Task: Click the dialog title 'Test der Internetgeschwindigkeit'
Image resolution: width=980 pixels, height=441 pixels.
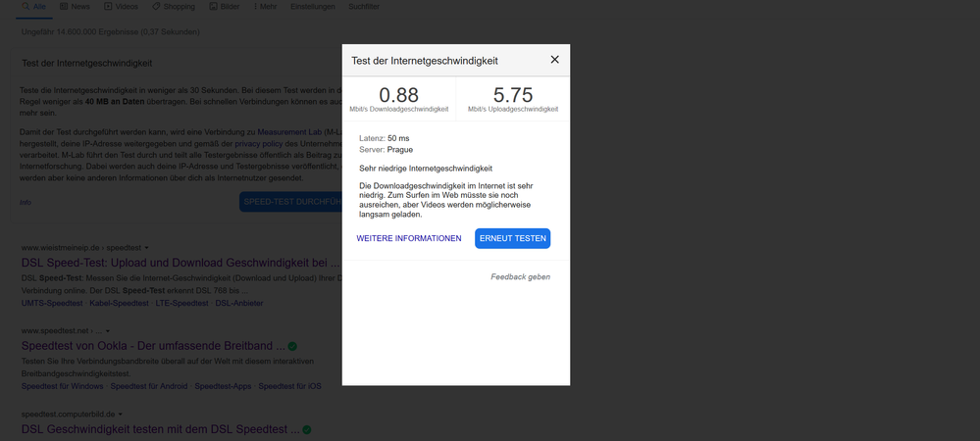Action: click(x=425, y=61)
